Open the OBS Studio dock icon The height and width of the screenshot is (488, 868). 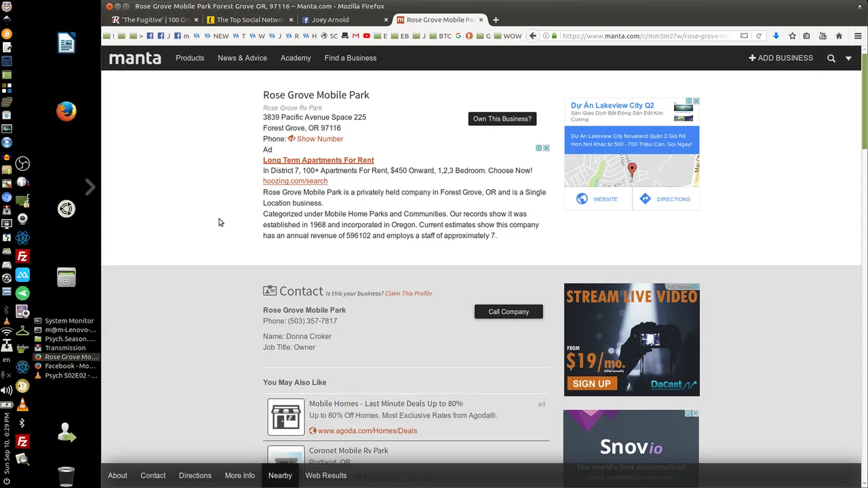22,163
